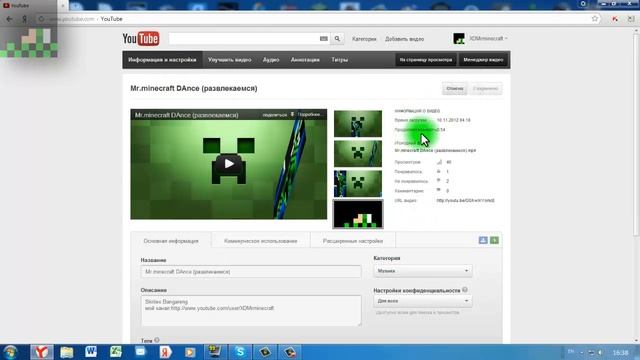The height and width of the screenshot is (360, 640).
Task: Click Поделиться in the video player overlay
Action: click(x=275, y=115)
